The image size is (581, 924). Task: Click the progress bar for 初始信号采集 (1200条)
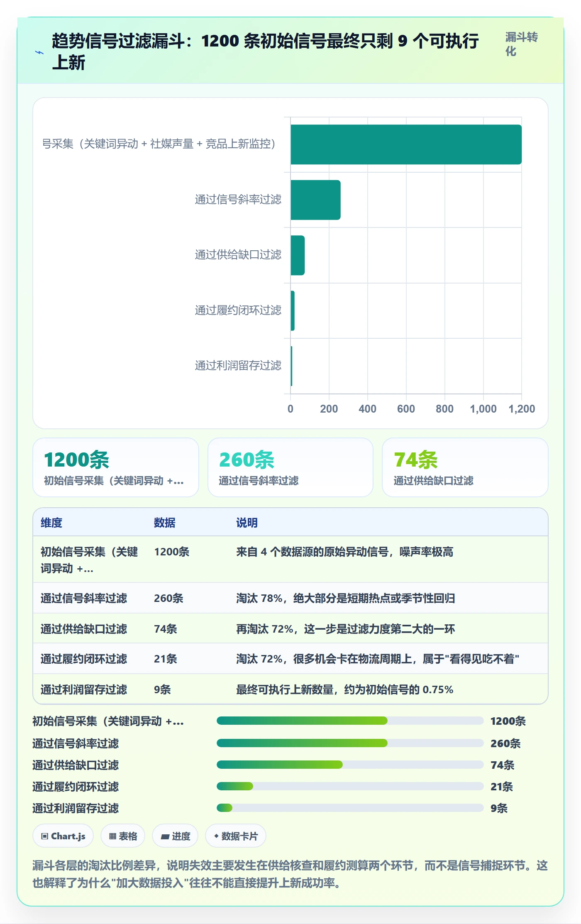tap(350, 721)
